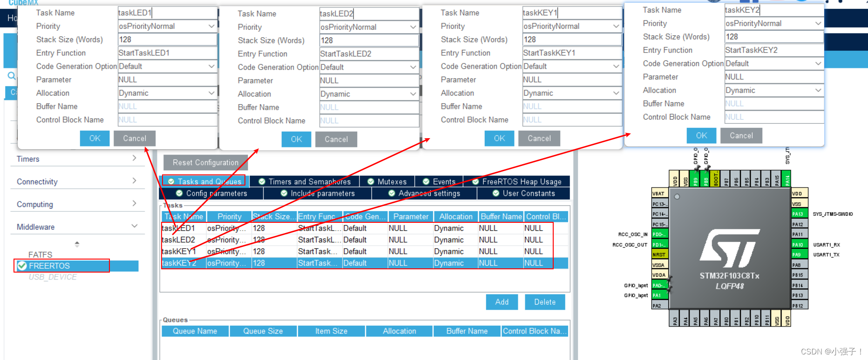Image resolution: width=868 pixels, height=360 pixels.
Task: Click Entry Function field showing StartTaskKEY1
Action: 572,53
